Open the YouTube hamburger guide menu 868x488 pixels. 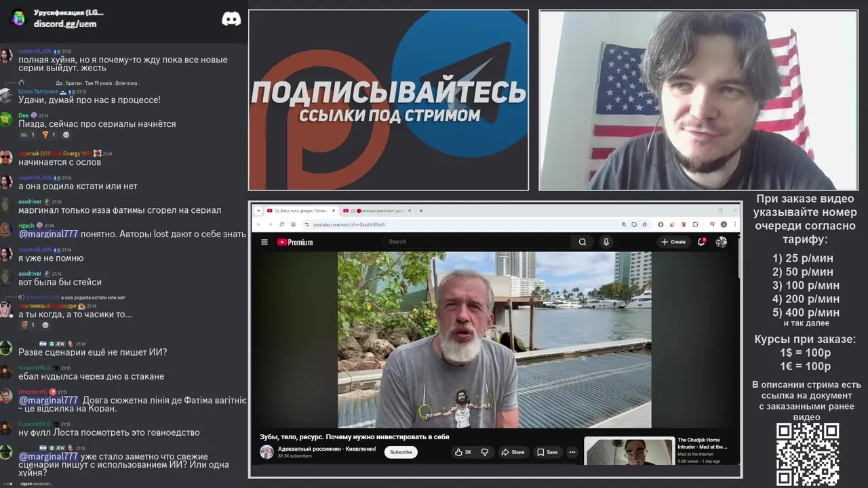point(264,242)
